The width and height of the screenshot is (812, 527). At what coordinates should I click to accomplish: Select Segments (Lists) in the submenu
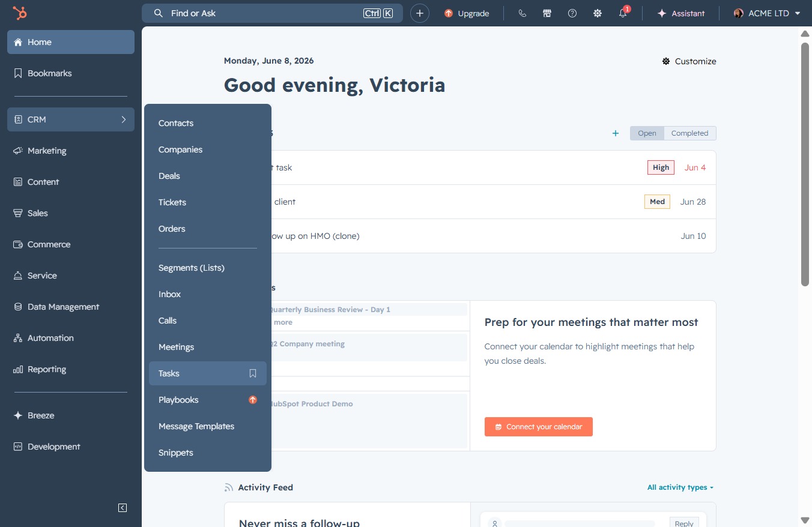[x=208, y=268]
